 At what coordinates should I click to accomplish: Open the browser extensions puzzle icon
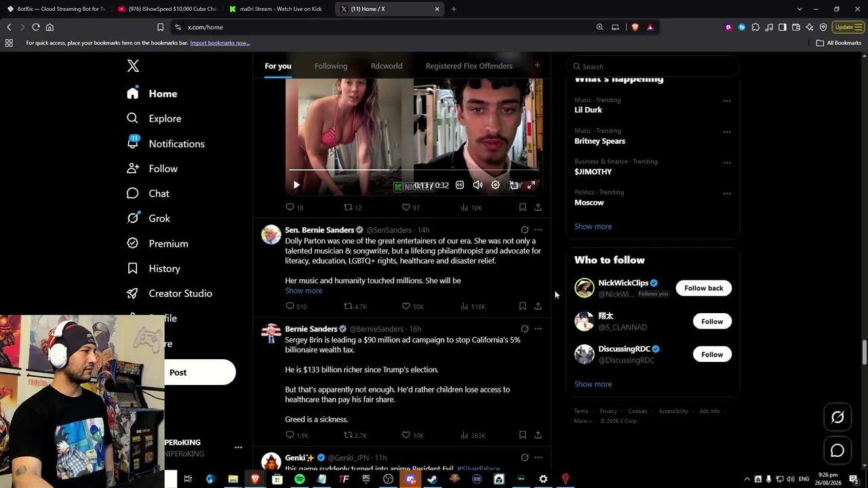(x=755, y=27)
